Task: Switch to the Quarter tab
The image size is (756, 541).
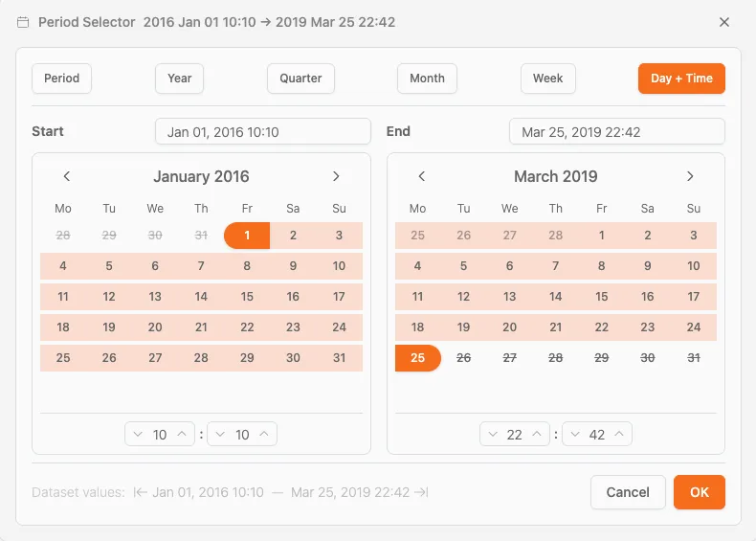Action: point(300,79)
